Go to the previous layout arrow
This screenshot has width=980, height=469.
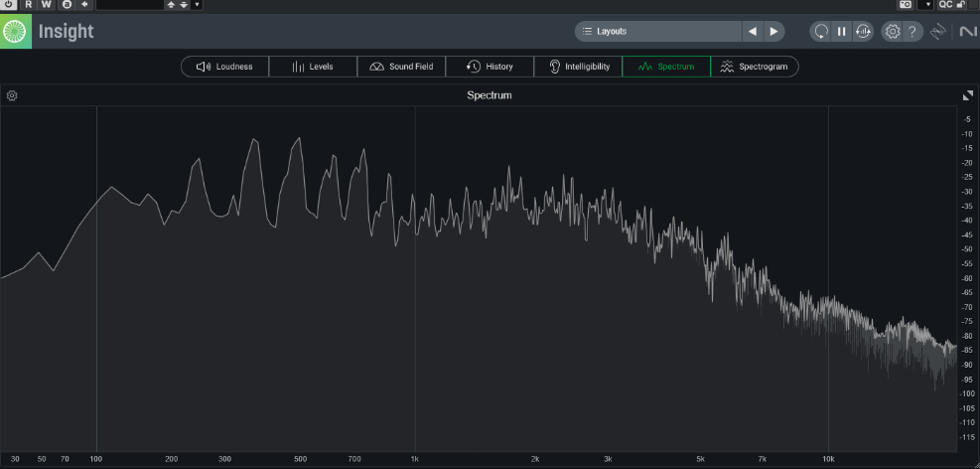point(753,31)
